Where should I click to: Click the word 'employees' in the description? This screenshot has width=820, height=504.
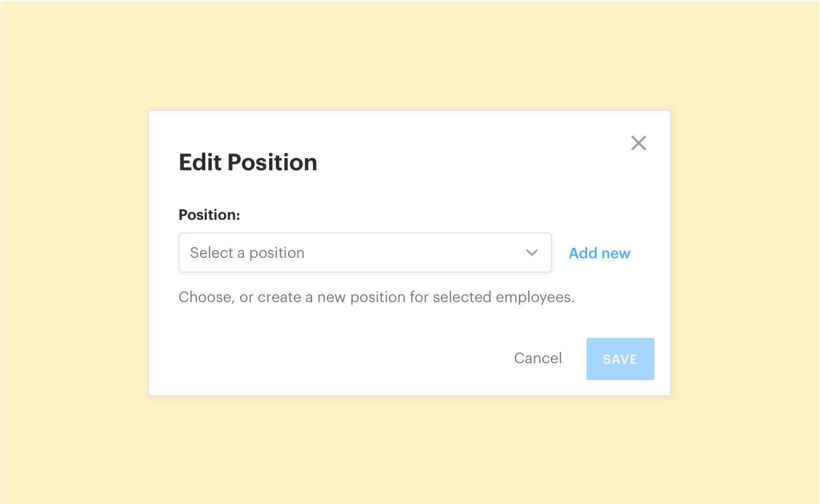click(x=533, y=297)
